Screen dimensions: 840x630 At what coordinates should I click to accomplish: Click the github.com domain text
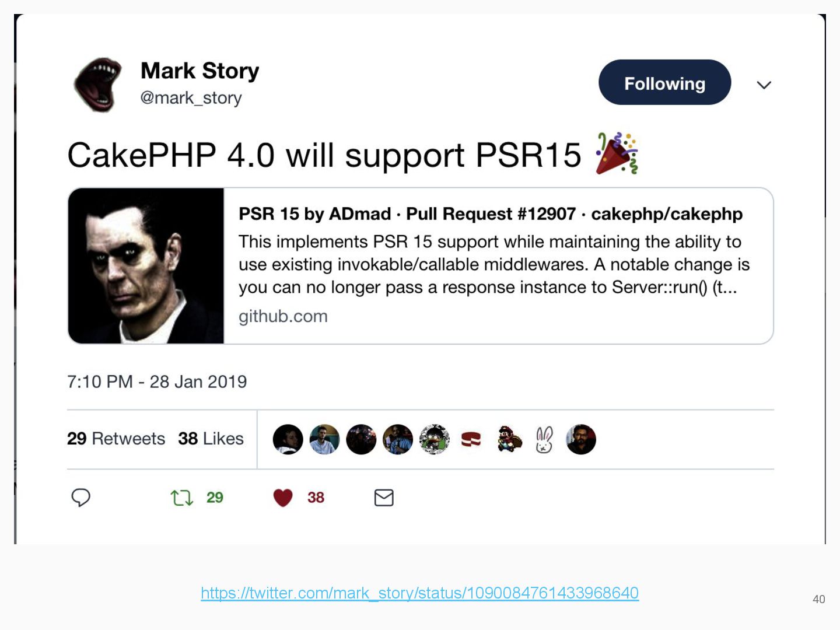coord(283,316)
